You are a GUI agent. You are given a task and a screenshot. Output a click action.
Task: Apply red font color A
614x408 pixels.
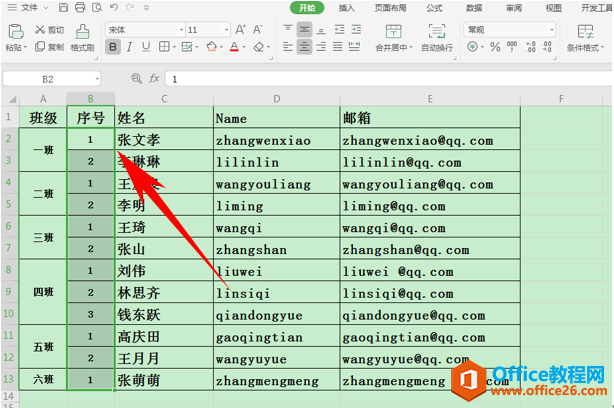(234, 47)
